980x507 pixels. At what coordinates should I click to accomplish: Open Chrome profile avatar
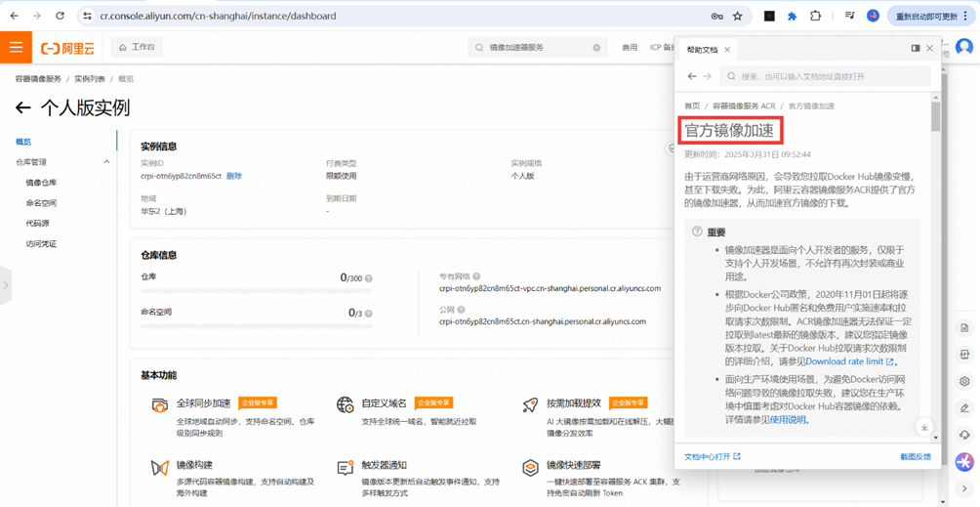pyautogui.click(x=873, y=17)
